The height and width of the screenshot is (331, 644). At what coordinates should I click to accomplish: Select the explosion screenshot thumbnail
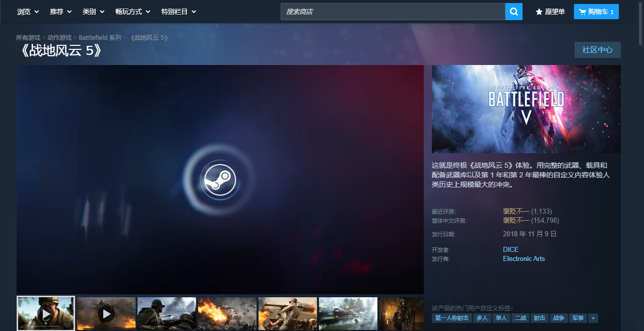click(x=227, y=313)
